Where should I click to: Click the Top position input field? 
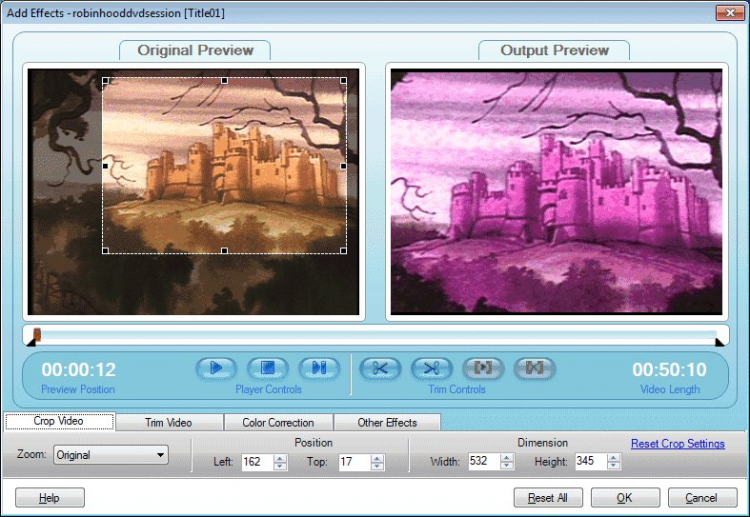(x=354, y=462)
